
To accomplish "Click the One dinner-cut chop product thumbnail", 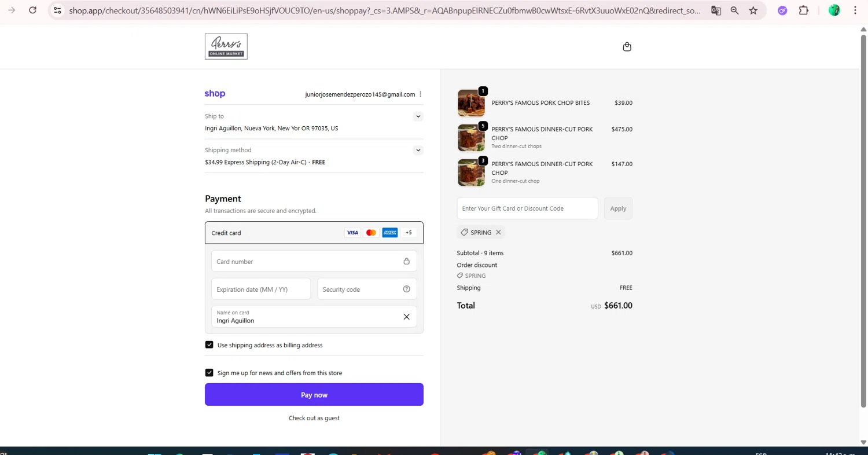I will coord(471,173).
